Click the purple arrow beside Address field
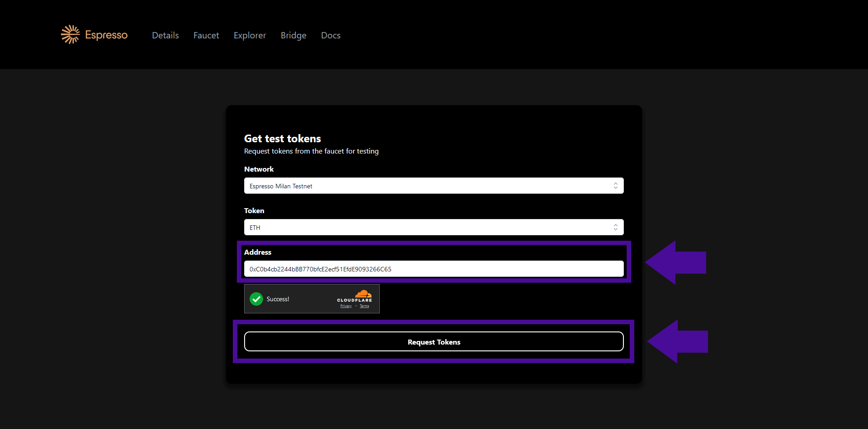The image size is (868, 429). [675, 263]
